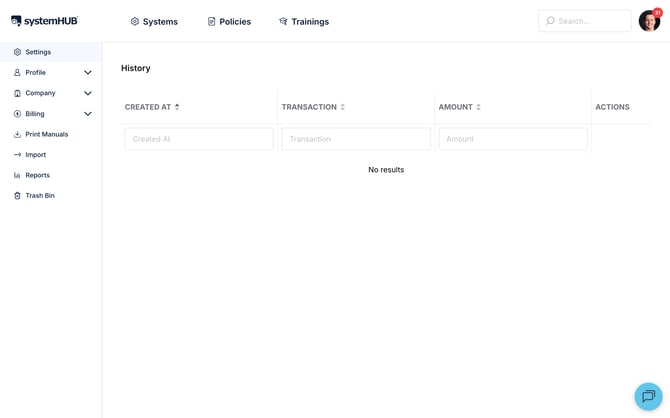Expand the Company section chevron
Screen dimensions: 670x418
point(88,93)
